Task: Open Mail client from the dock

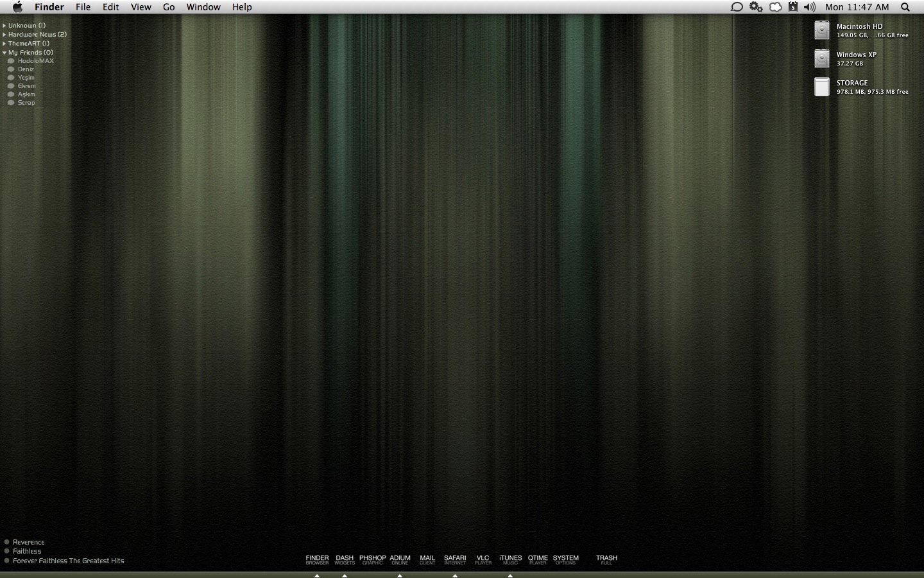Action: pyautogui.click(x=427, y=560)
